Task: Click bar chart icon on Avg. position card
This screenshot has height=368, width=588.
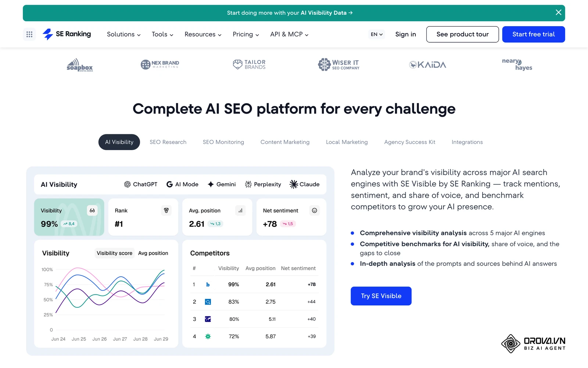Action: [240, 210]
